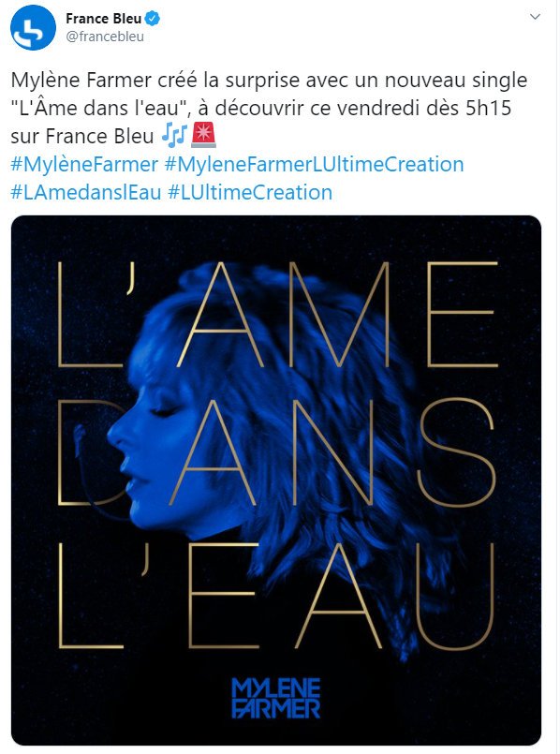
Task: Follow the #MylèneFarmer hashtag
Action: click(84, 165)
